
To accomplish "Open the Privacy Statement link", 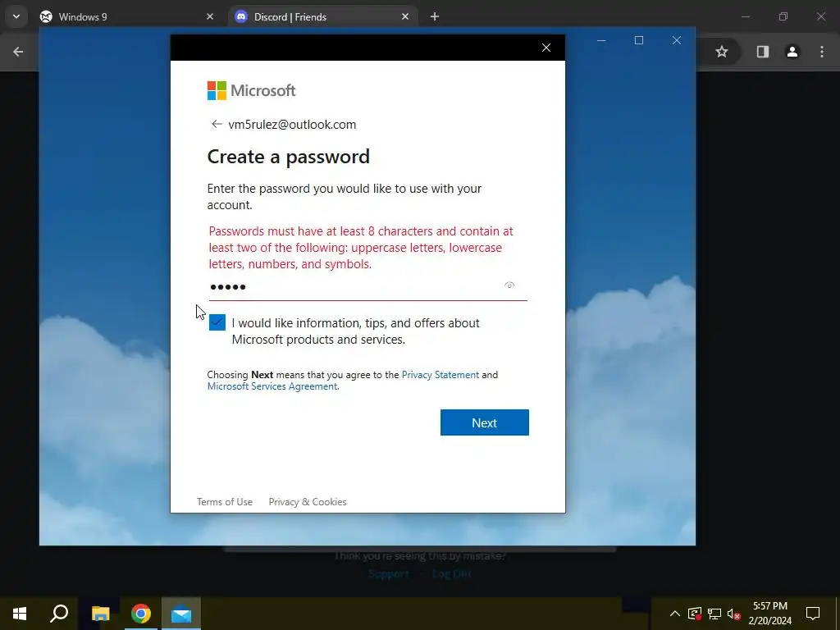I will 441,375.
